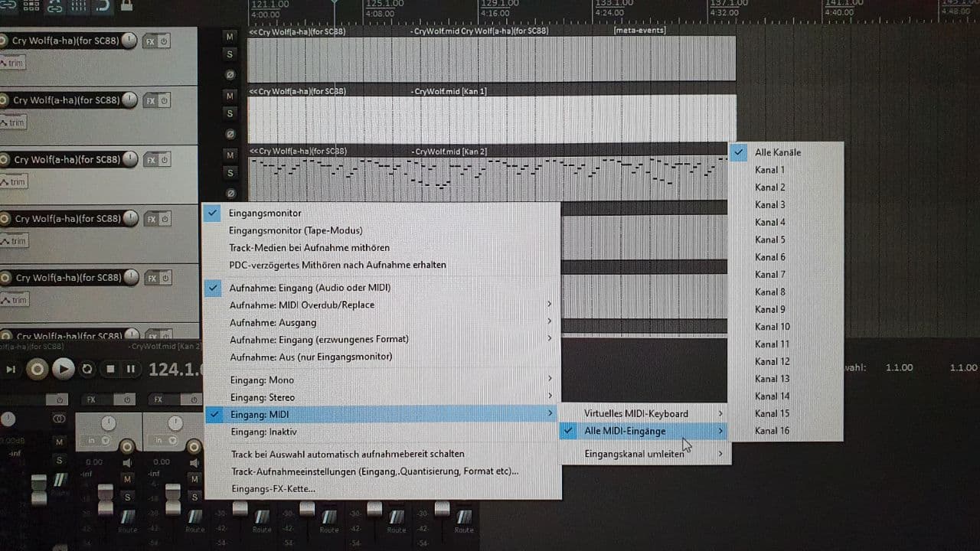
Task: Click the Stop button in transport
Action: point(110,369)
